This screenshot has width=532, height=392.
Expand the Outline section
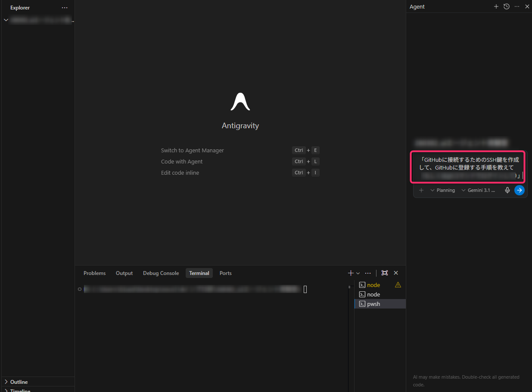(19, 382)
